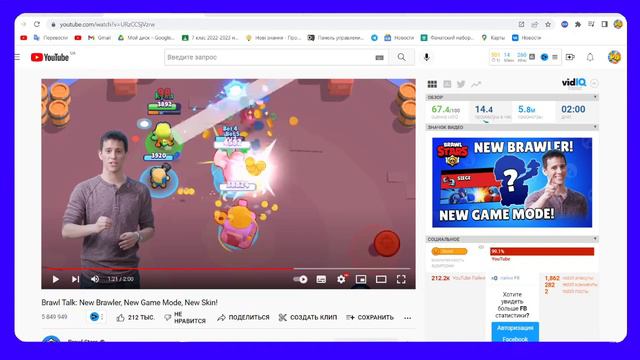Open the vidIQ circular dropdown beside logo

click(x=594, y=83)
